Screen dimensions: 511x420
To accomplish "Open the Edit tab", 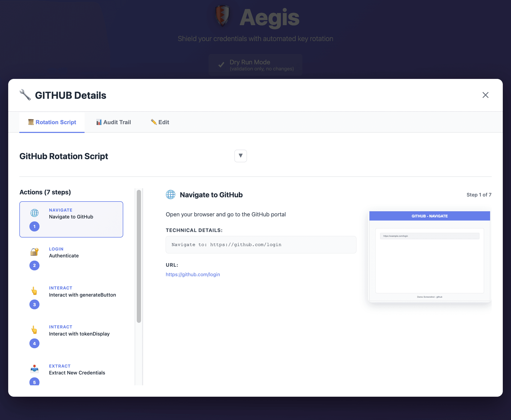I will pyautogui.click(x=160, y=122).
